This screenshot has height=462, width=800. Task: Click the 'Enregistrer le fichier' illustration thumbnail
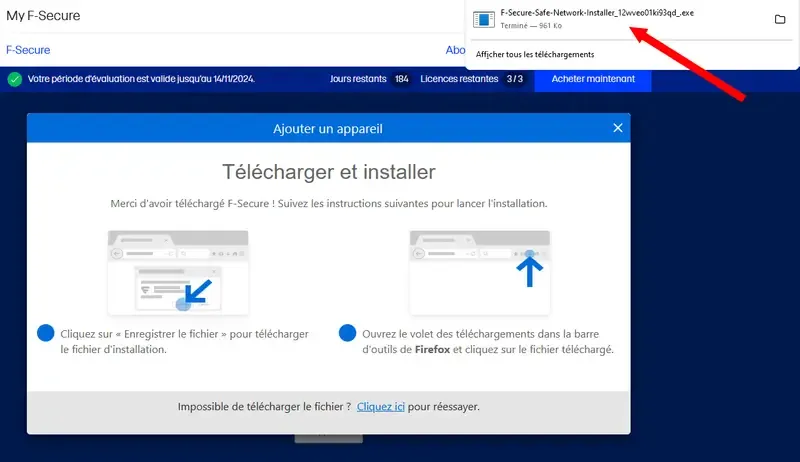[178, 272]
